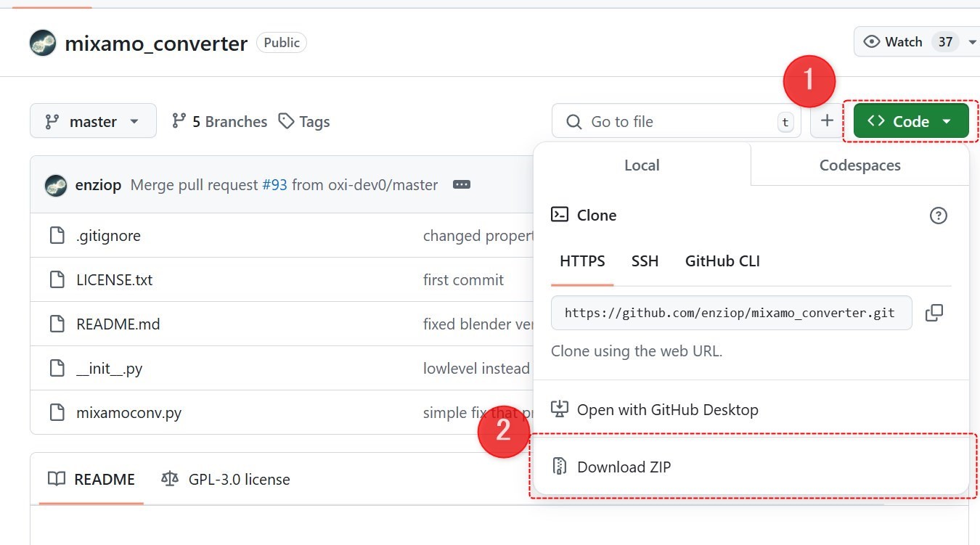Switch to the Local tab
Image resolution: width=980 pixels, height=545 pixels.
tap(642, 165)
